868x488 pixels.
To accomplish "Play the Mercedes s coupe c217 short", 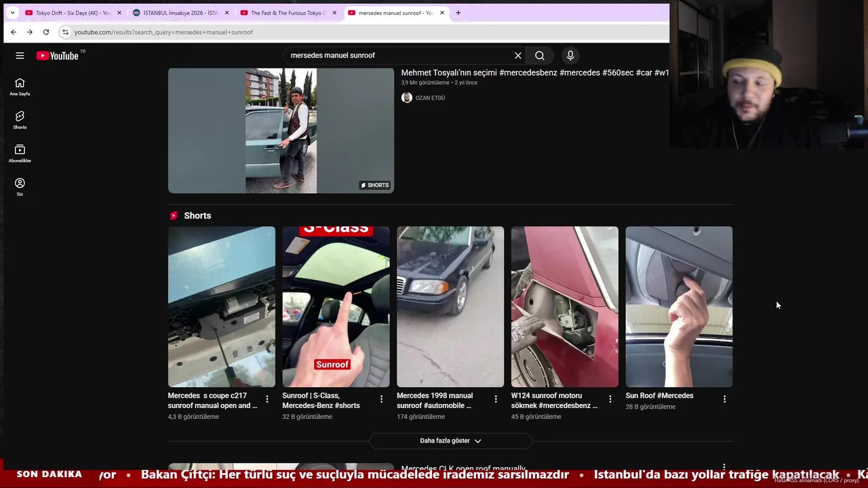I will [x=222, y=306].
